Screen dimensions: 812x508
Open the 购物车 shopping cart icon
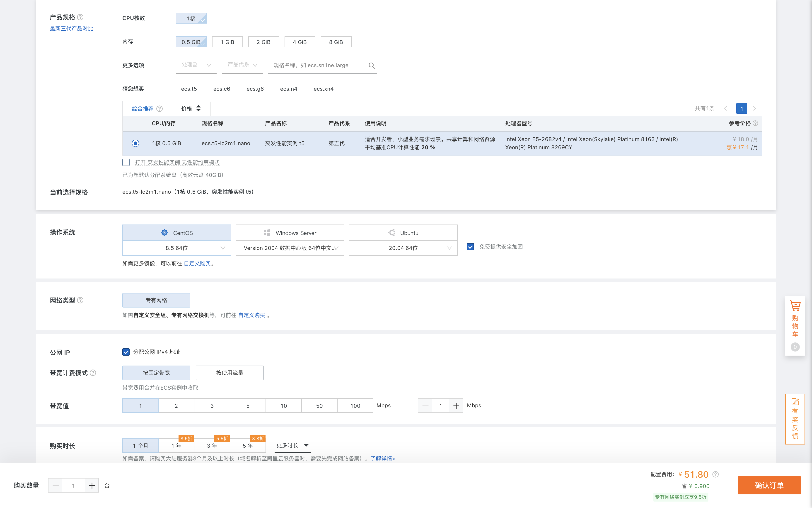pyautogui.click(x=795, y=306)
